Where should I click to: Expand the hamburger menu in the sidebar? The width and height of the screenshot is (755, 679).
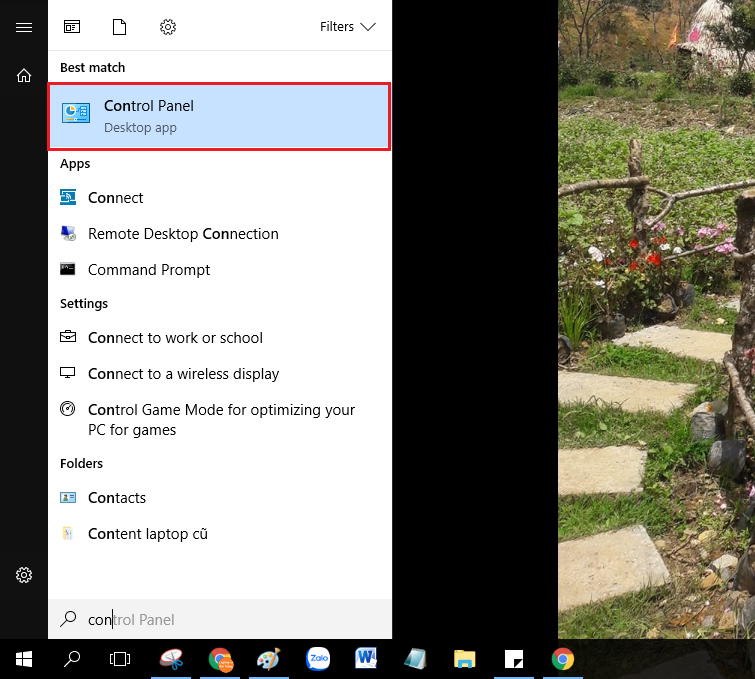[24, 27]
